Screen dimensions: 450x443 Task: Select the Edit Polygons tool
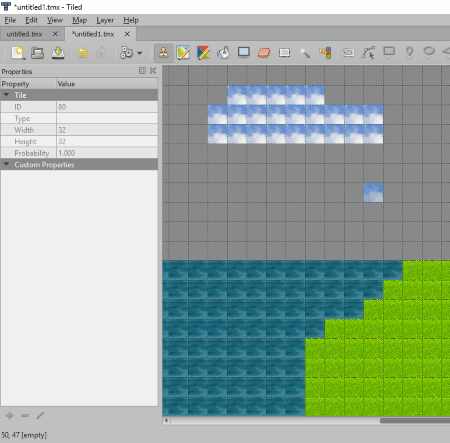368,53
